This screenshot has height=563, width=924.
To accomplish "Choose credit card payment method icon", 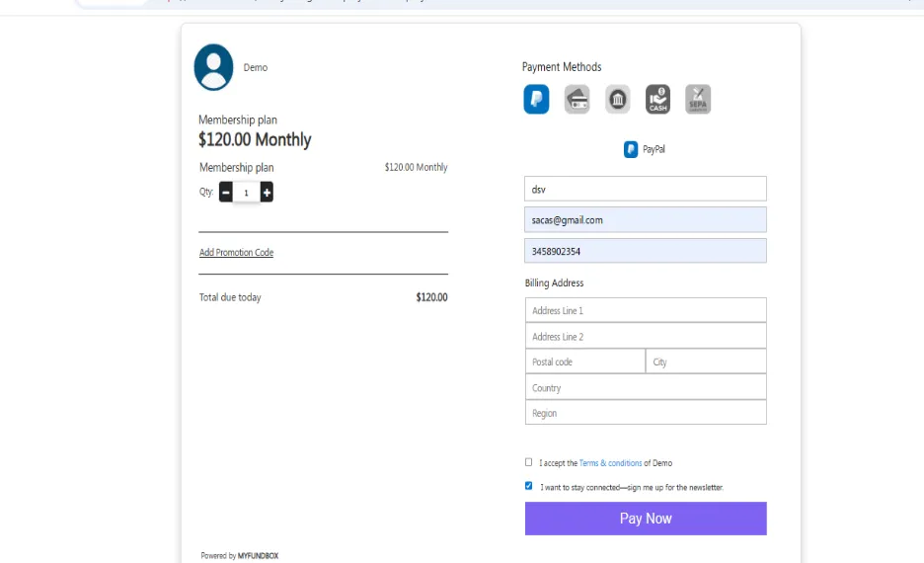I will [577, 99].
